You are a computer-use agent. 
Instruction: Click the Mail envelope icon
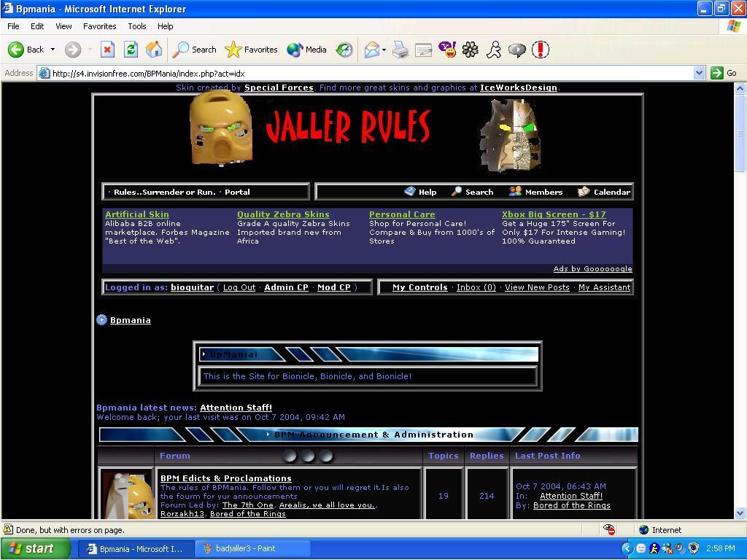372,50
